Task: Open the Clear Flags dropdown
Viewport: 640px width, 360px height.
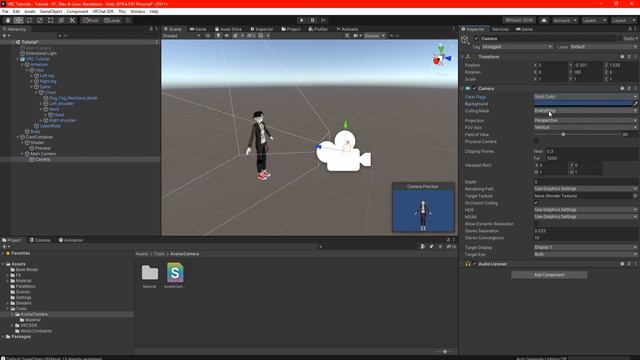Action: click(585, 97)
